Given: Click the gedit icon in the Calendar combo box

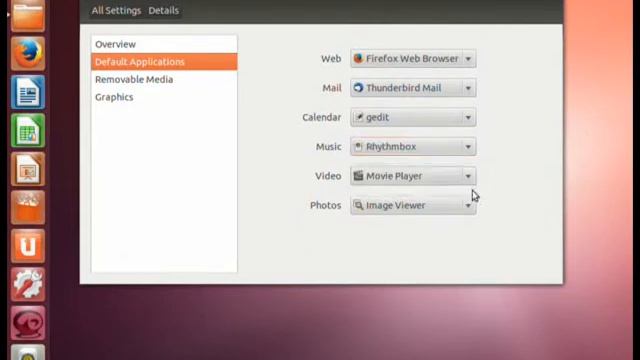Looking at the screenshot, I should click(358, 117).
